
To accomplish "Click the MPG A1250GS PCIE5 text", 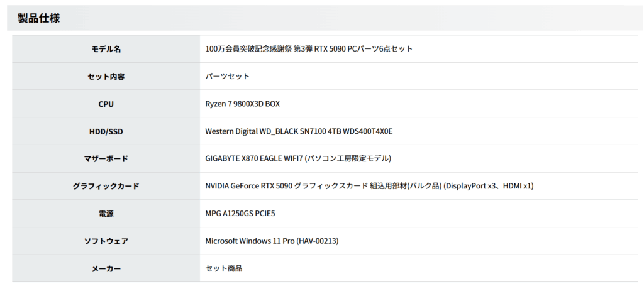I will [x=240, y=214].
